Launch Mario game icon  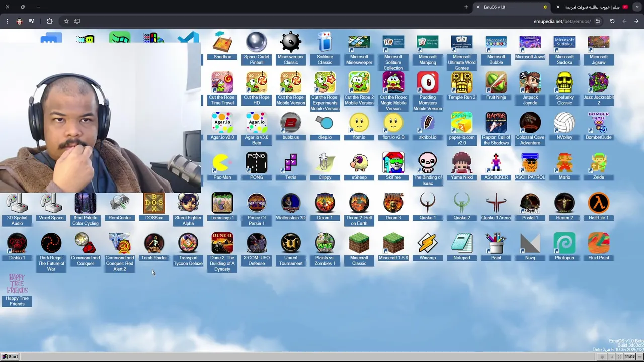tap(565, 167)
